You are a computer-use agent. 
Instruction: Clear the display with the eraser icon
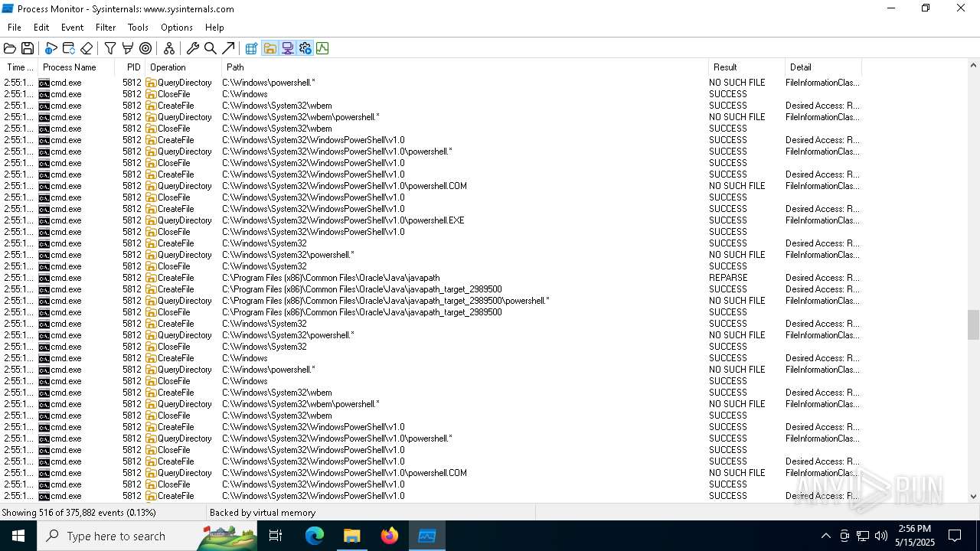[87, 48]
